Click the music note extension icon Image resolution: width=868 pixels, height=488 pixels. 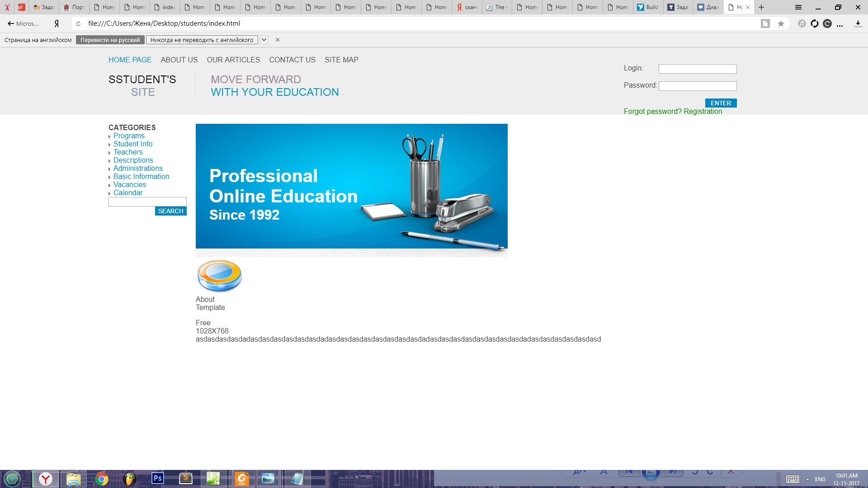pyautogui.click(x=802, y=24)
